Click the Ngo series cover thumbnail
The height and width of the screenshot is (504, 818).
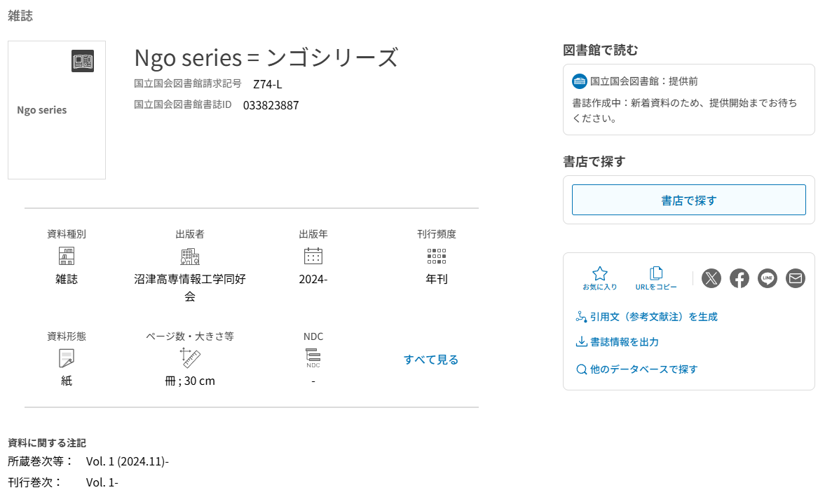click(x=57, y=110)
